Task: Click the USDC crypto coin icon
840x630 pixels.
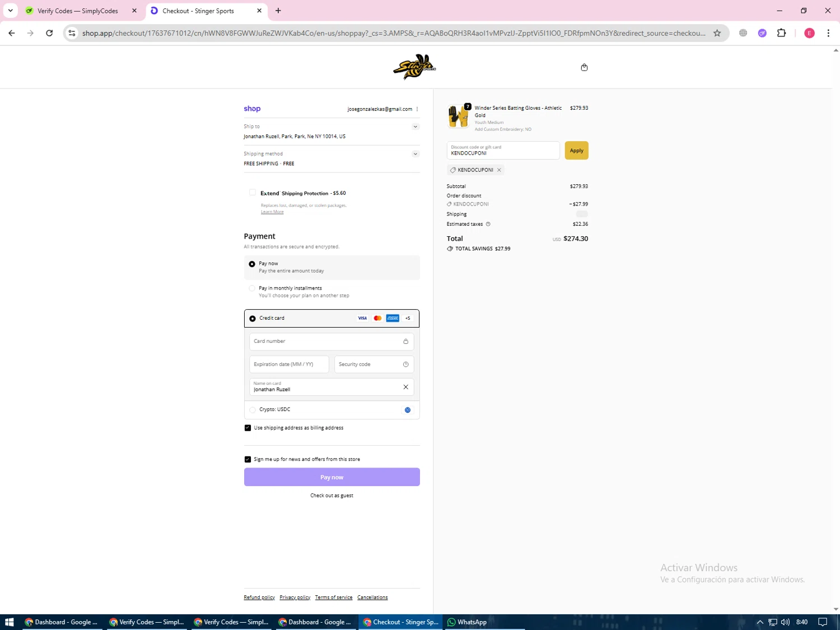Action: pyautogui.click(x=408, y=410)
